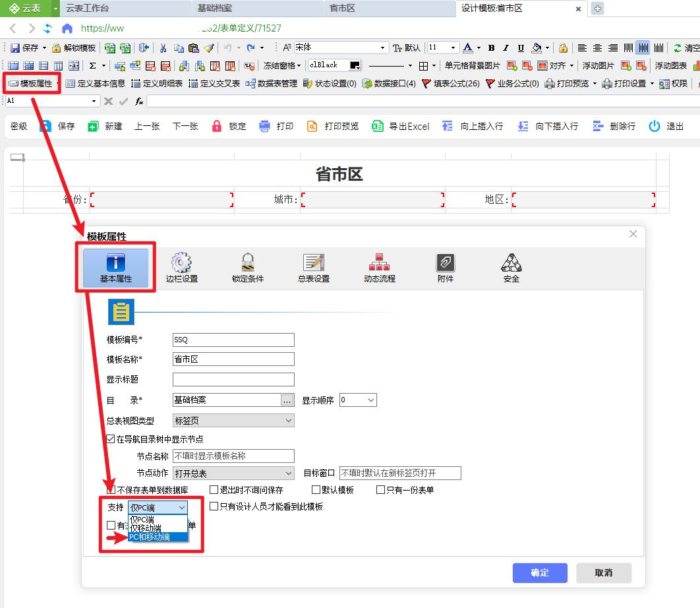Click the 取消 button
Screen dimensions: 700x608
click(x=604, y=573)
